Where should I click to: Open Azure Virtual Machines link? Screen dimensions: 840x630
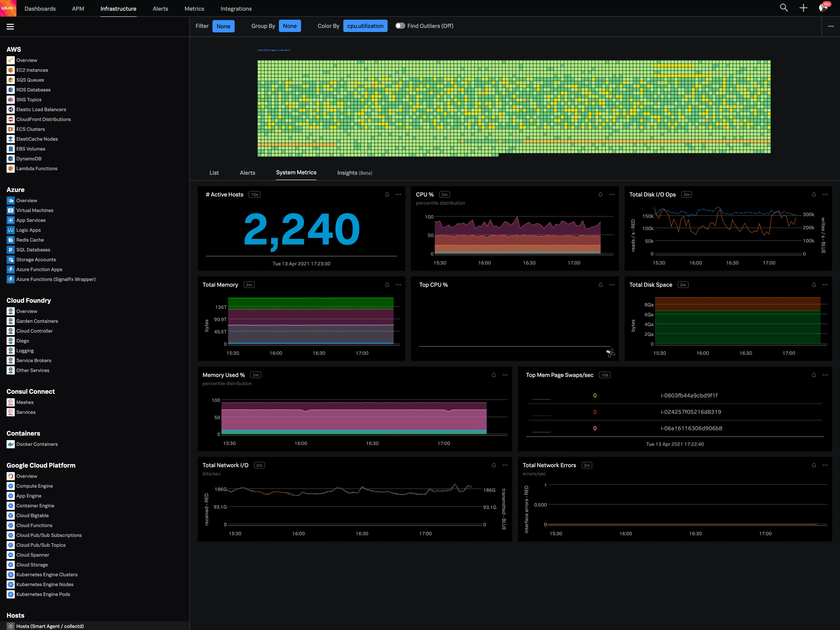click(35, 210)
